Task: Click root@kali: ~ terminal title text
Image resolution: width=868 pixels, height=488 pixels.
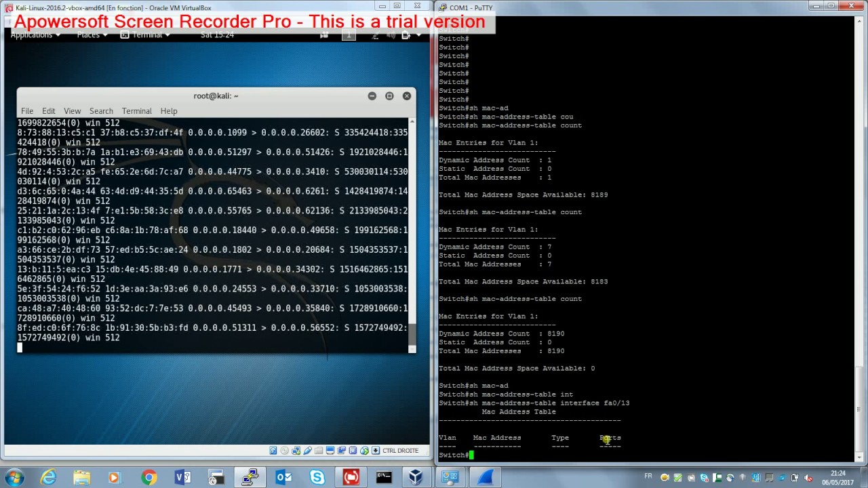Action: (x=216, y=96)
